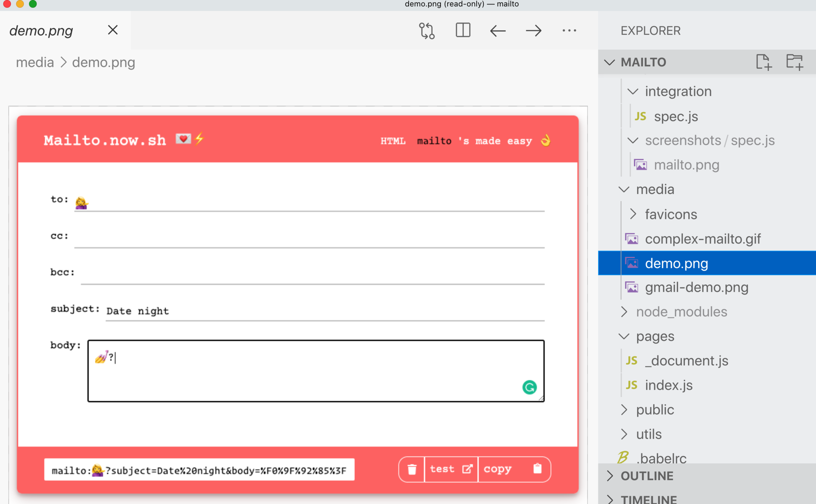Create a new file in MAILTO explorer
Viewport: 816px width, 504px height.
coord(763,62)
